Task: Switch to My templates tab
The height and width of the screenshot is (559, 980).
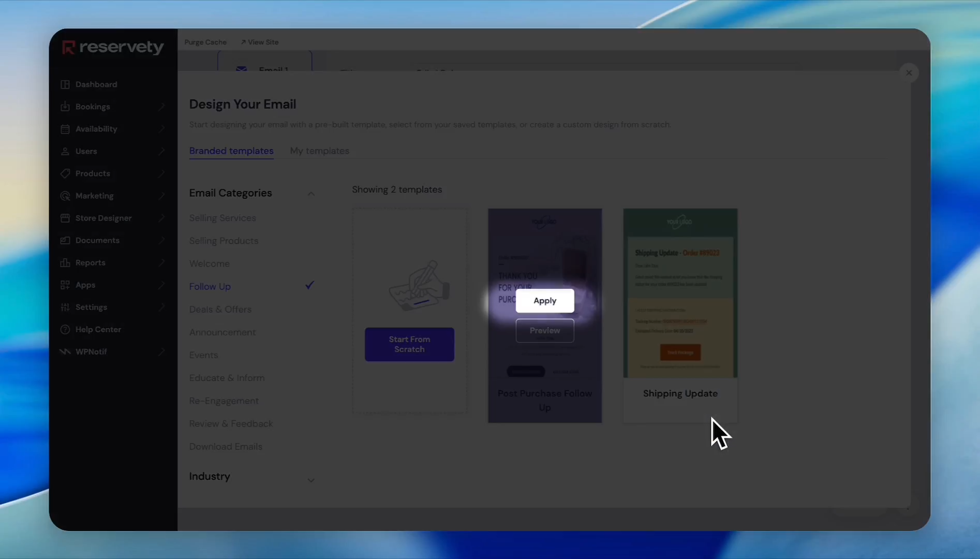Action: pyautogui.click(x=320, y=151)
